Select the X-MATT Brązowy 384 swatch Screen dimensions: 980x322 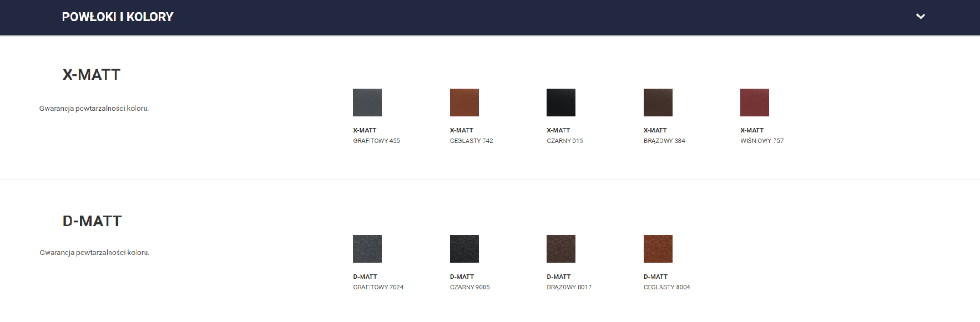(658, 103)
